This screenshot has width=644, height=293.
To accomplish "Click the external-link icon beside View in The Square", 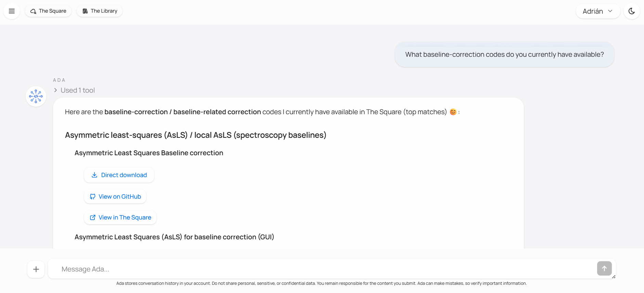I will click(92, 217).
